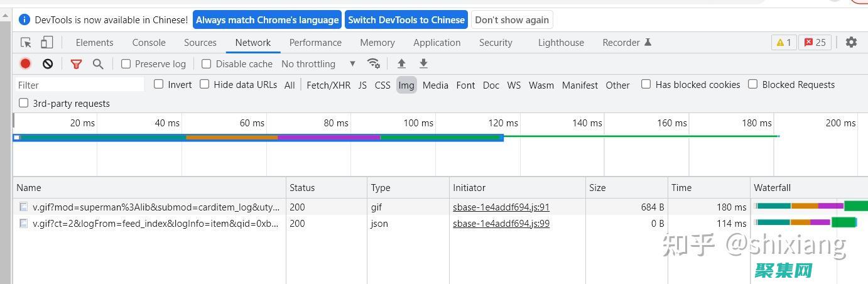Export HAR with download arrow
Image resolution: width=868 pixels, height=284 pixels.
pyautogui.click(x=423, y=63)
